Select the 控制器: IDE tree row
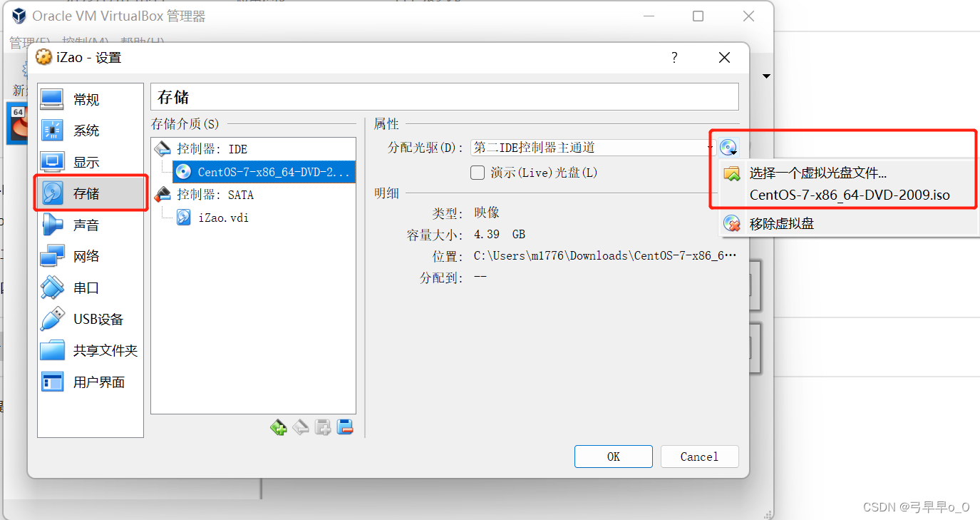 coord(254,149)
